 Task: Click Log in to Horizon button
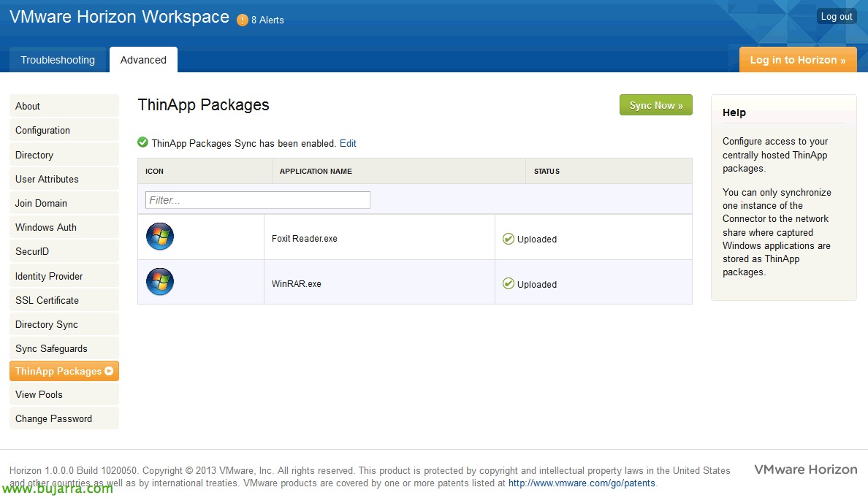coord(798,60)
